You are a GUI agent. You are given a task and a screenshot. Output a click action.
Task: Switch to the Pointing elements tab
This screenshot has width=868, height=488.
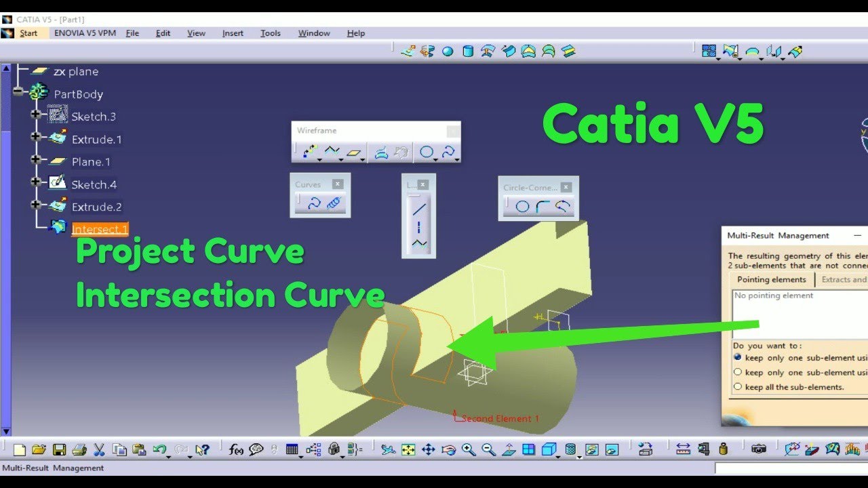click(772, 279)
